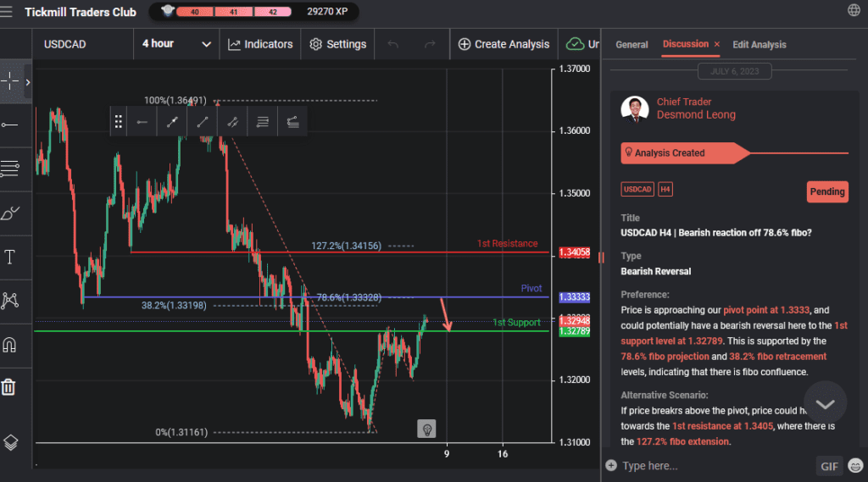Open the layers object tree icon
The width and height of the screenshot is (868, 482).
pos(10,441)
